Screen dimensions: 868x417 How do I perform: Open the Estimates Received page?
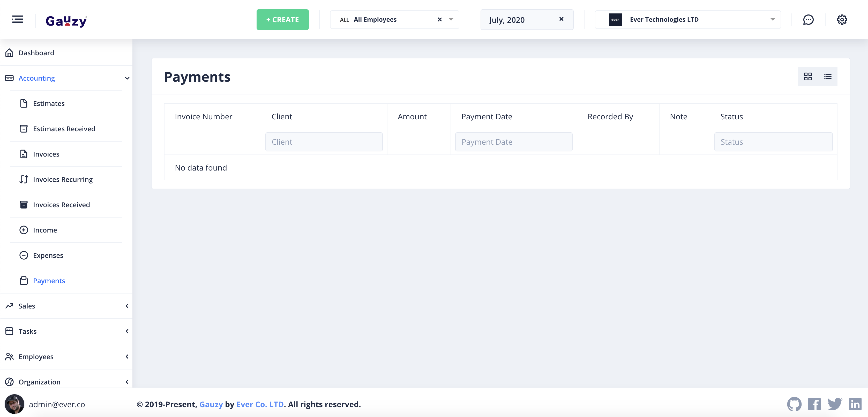[x=64, y=129]
